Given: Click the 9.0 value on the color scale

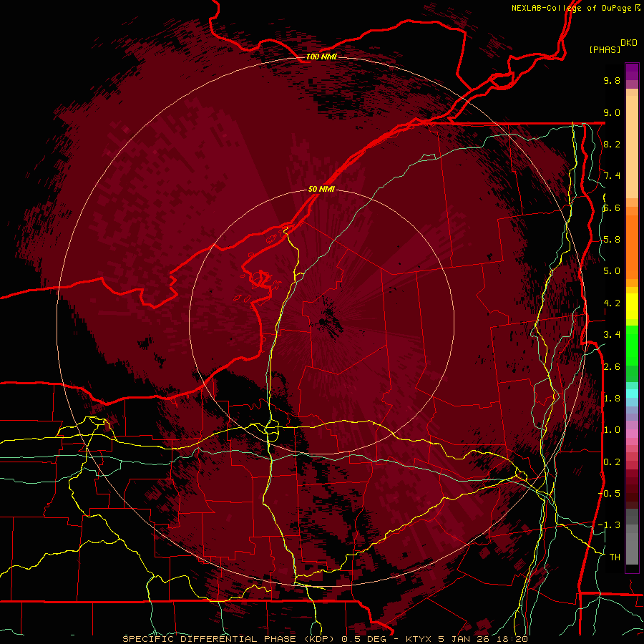Looking at the screenshot, I should click(x=612, y=112).
